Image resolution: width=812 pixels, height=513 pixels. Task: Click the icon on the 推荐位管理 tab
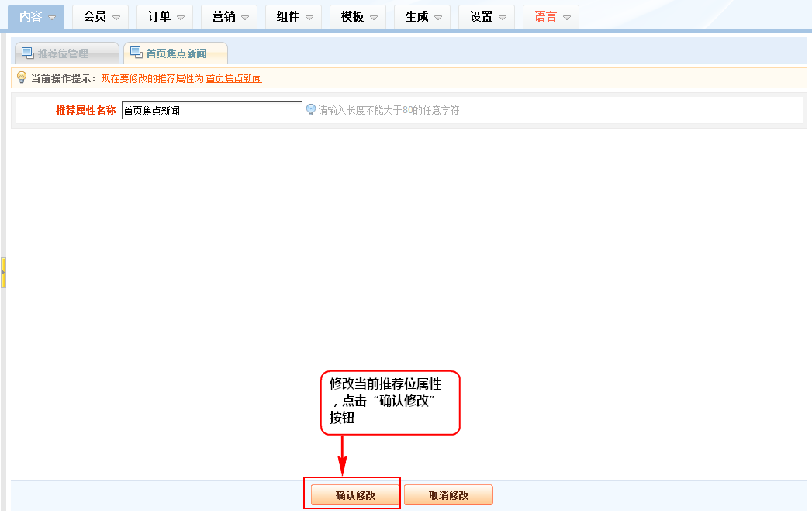28,53
